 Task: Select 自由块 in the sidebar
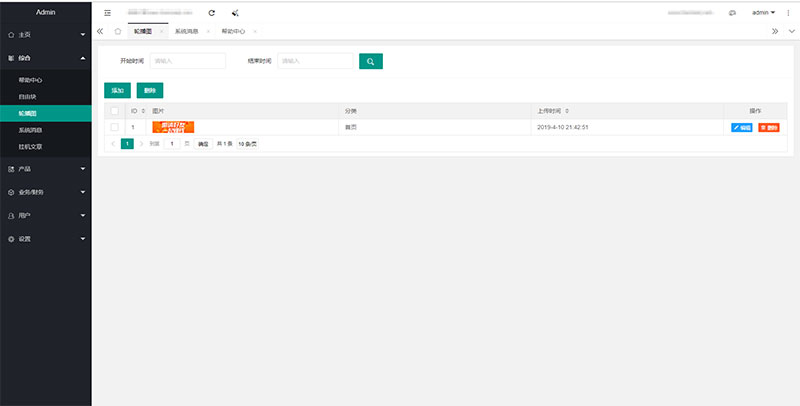(x=28, y=96)
